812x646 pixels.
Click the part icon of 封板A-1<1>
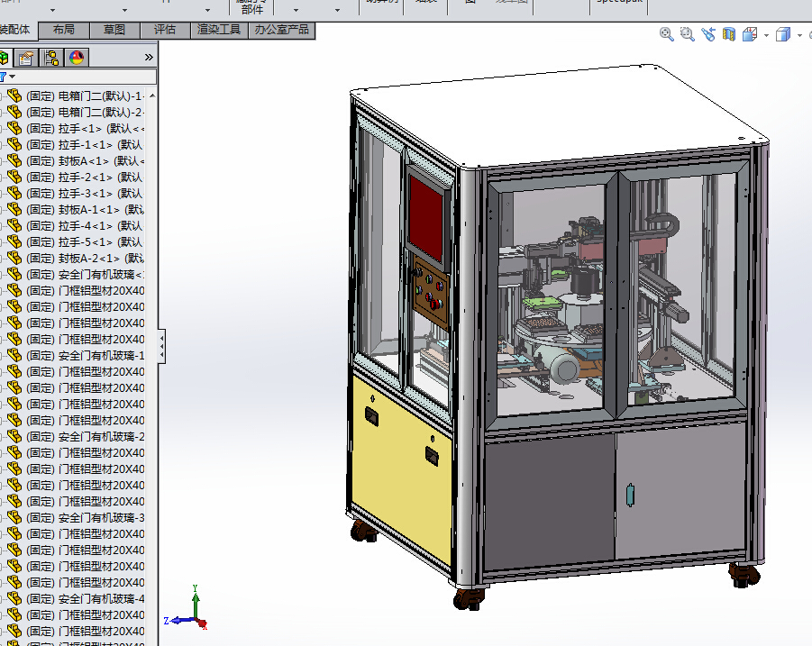pos(14,209)
